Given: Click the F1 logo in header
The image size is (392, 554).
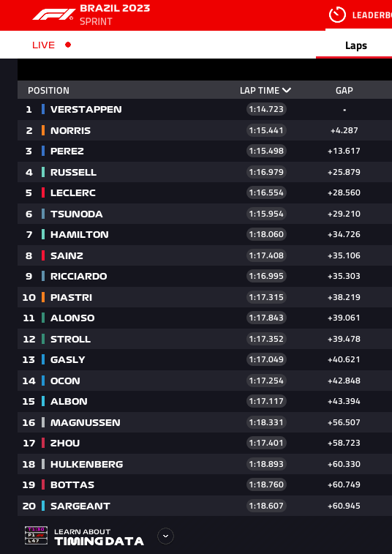Looking at the screenshot, I should click(x=53, y=15).
